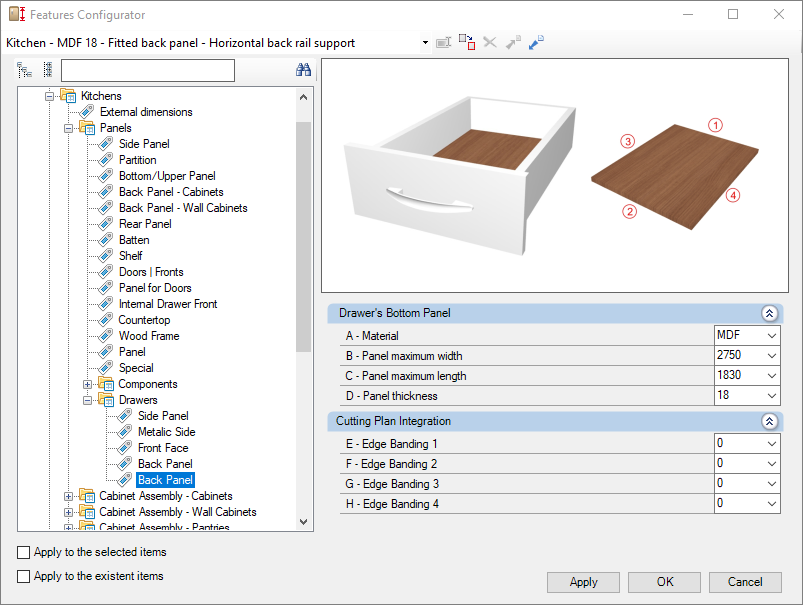Open the Panel maximum width dropdown
This screenshot has width=803, height=605.
coord(772,356)
